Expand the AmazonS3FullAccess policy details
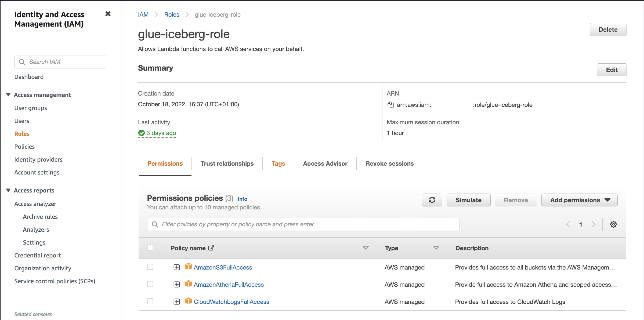The image size is (644, 320). click(x=177, y=267)
